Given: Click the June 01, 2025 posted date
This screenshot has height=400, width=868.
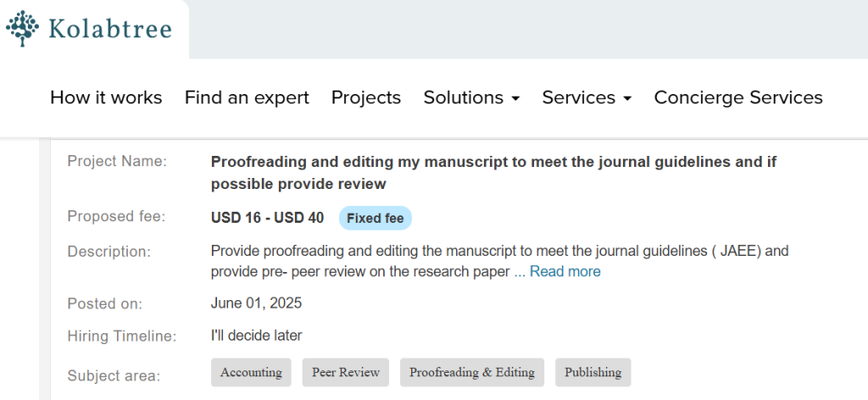Looking at the screenshot, I should pos(256,303).
